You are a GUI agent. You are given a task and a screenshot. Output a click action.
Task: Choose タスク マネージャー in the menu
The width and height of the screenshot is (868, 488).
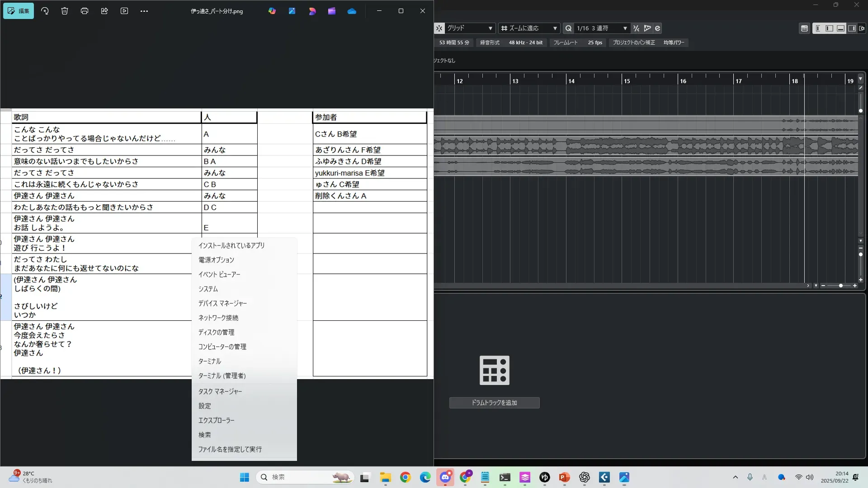click(220, 391)
